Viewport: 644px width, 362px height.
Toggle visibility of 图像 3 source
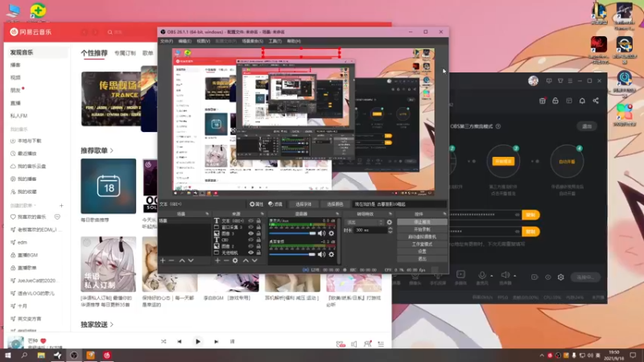click(250, 233)
